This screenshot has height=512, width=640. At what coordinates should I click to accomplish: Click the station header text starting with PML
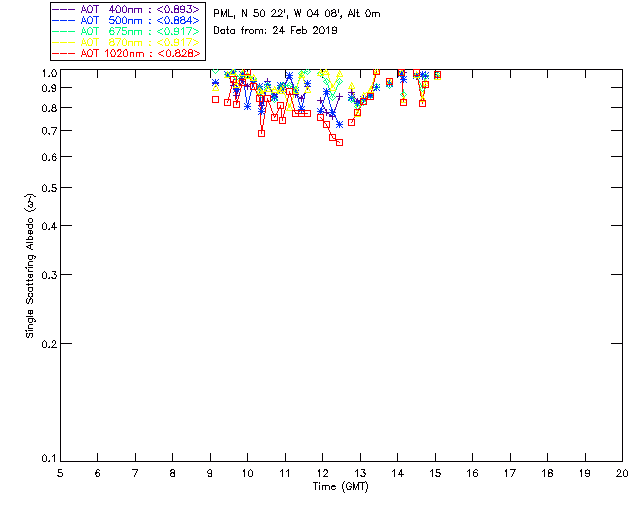(x=297, y=14)
